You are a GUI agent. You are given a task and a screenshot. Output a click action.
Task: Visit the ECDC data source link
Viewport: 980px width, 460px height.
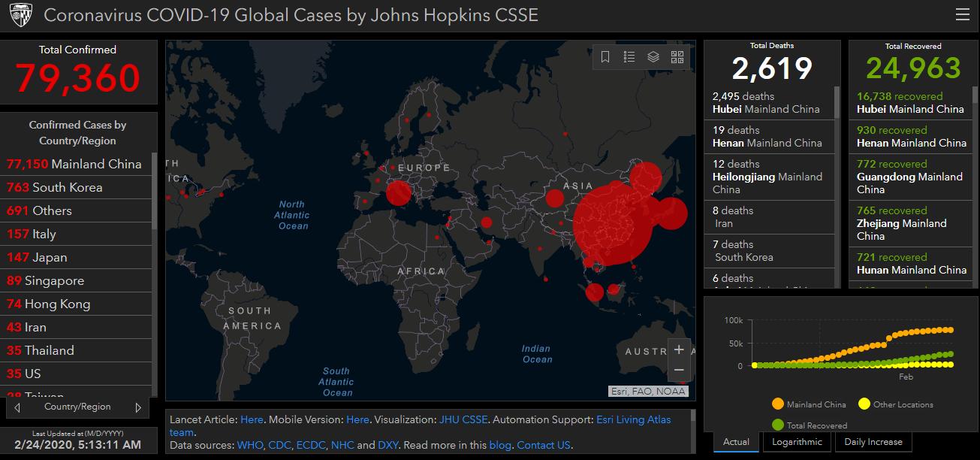pos(311,445)
